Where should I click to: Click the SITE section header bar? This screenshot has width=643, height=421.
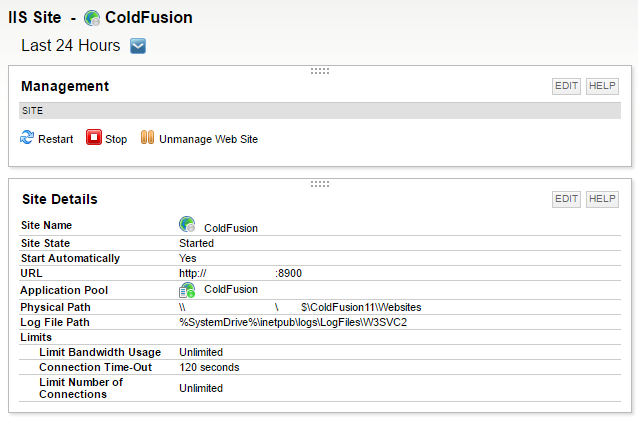click(320, 111)
